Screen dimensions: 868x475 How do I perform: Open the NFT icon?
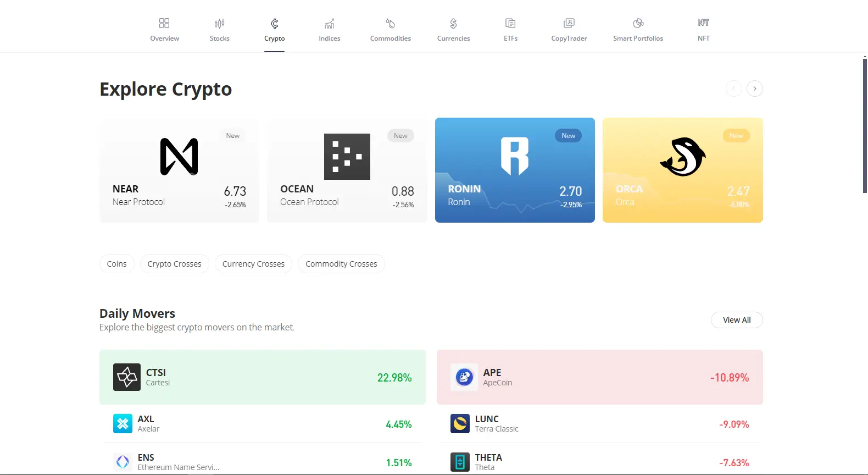pos(704,23)
